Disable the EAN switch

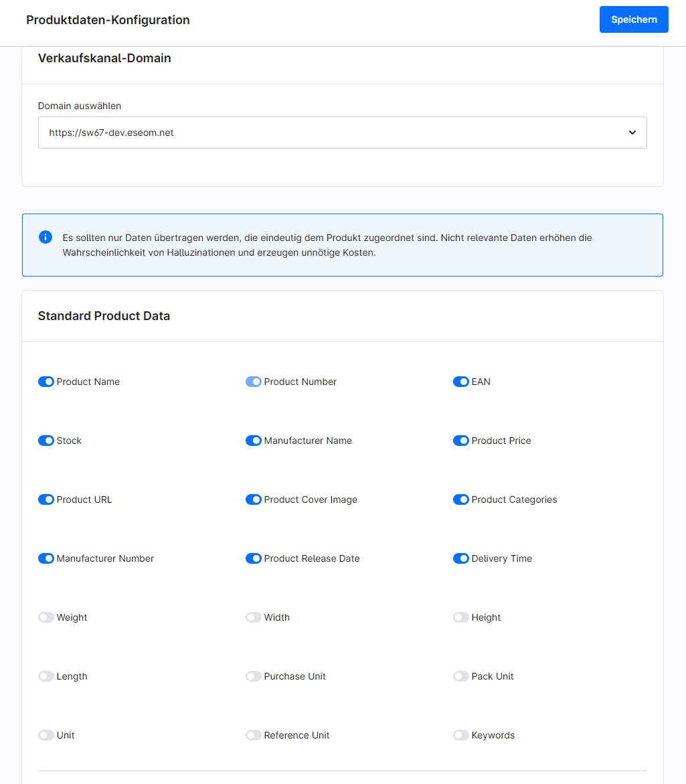click(460, 382)
